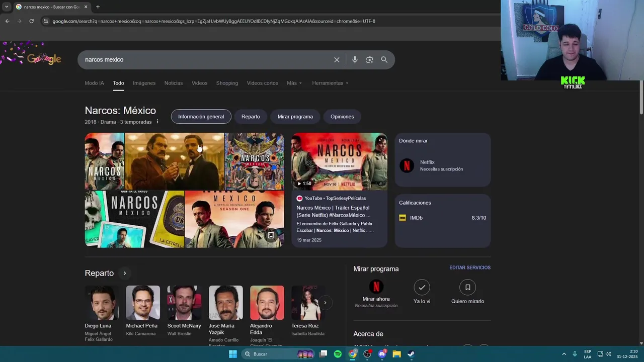Open the three-dot menu beside Narcos: México

pyautogui.click(x=157, y=122)
